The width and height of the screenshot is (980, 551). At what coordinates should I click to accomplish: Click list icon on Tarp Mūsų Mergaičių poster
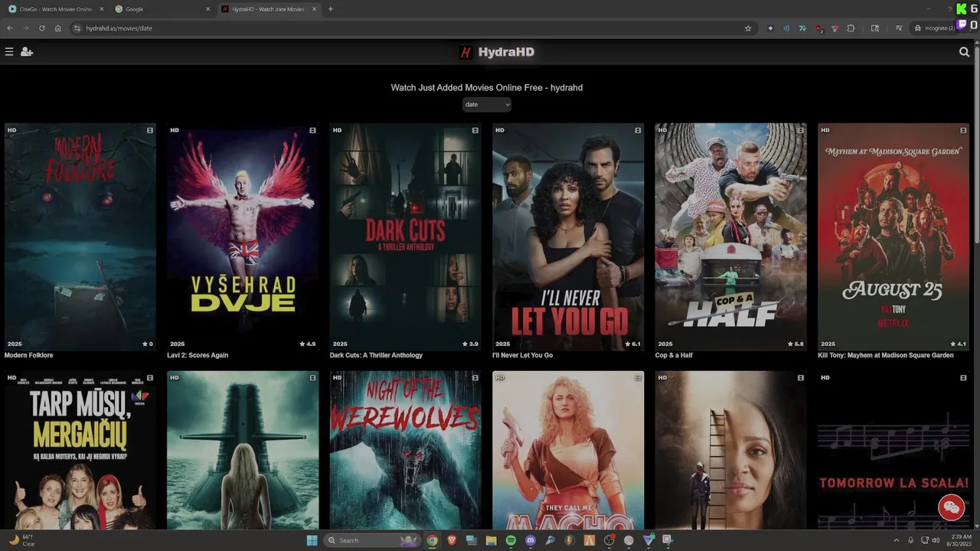[x=150, y=378]
